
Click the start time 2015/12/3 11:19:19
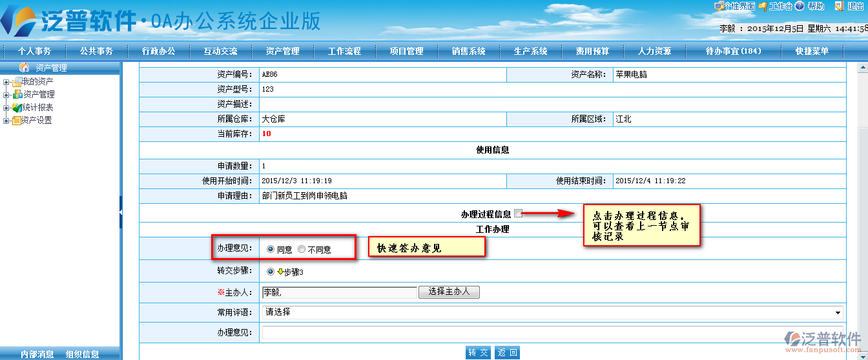296,181
